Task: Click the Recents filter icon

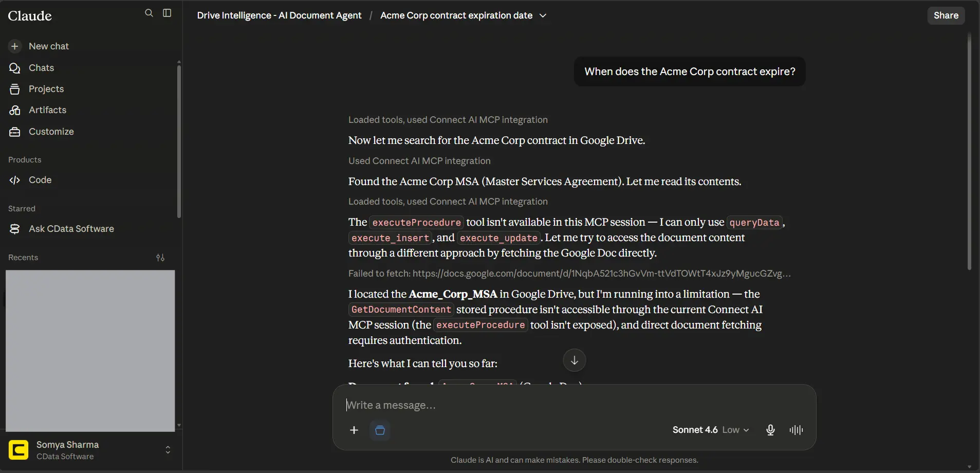Action: pyautogui.click(x=160, y=258)
